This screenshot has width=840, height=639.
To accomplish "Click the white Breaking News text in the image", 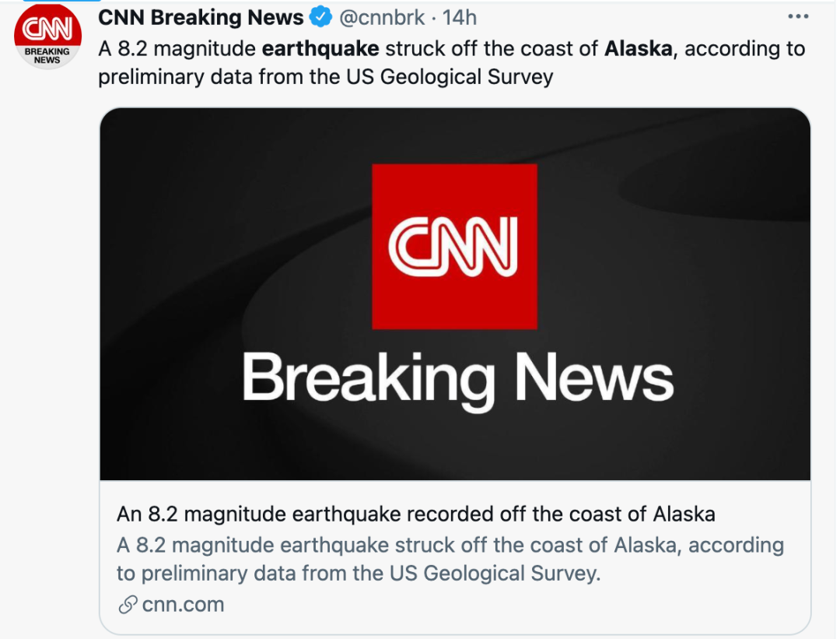I will pos(457,378).
